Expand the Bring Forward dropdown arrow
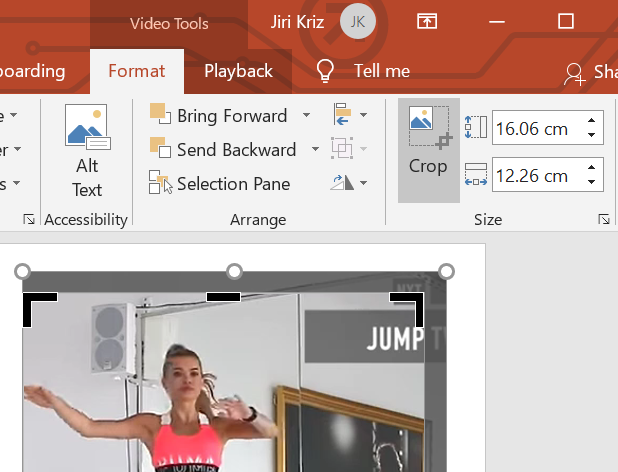The width and height of the screenshot is (618, 472). click(306, 115)
